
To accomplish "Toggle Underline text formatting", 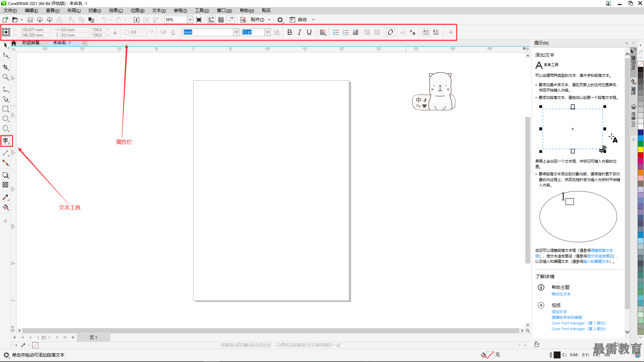I will [x=309, y=32].
